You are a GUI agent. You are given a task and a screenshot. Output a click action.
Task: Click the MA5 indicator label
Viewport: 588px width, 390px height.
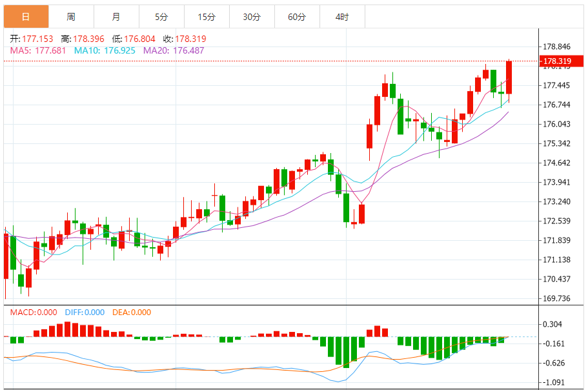point(37,50)
